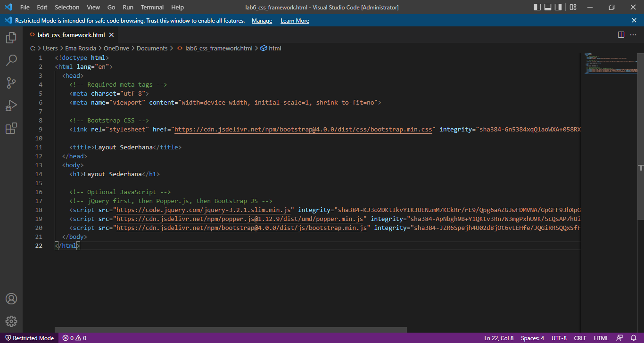Screen dimensions: 644x343
Task: Open the Help menu
Action: [178, 7]
